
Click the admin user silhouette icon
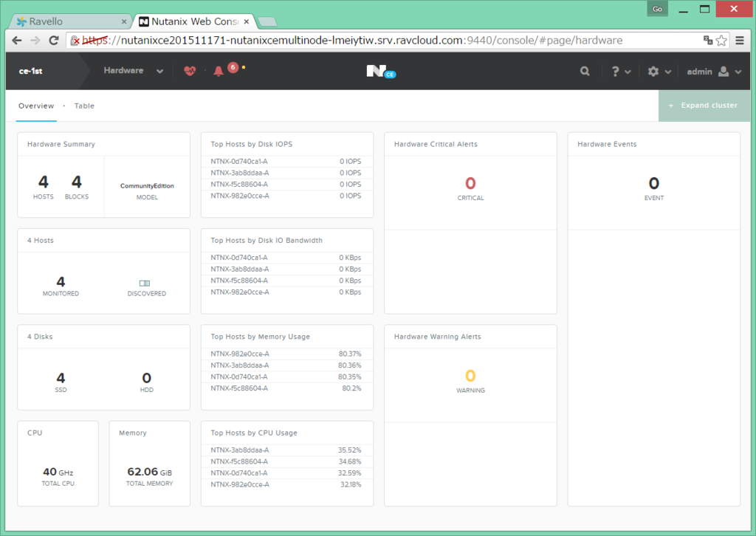pos(724,72)
